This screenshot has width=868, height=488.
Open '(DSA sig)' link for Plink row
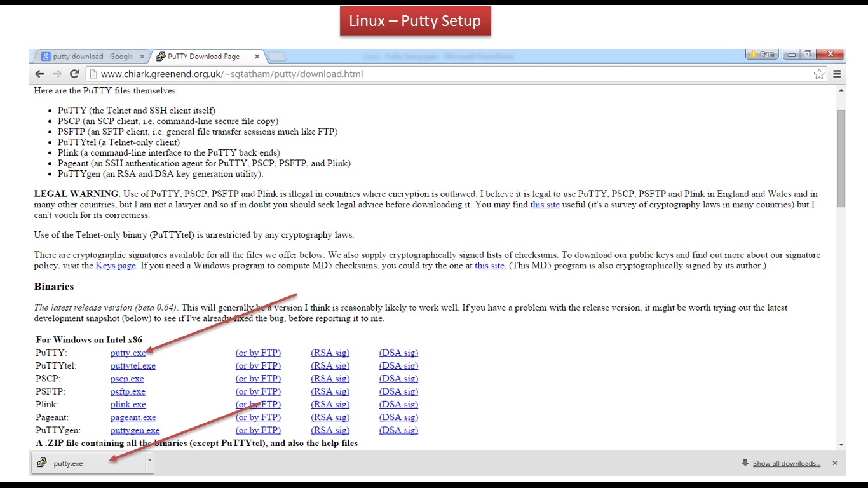(x=399, y=404)
